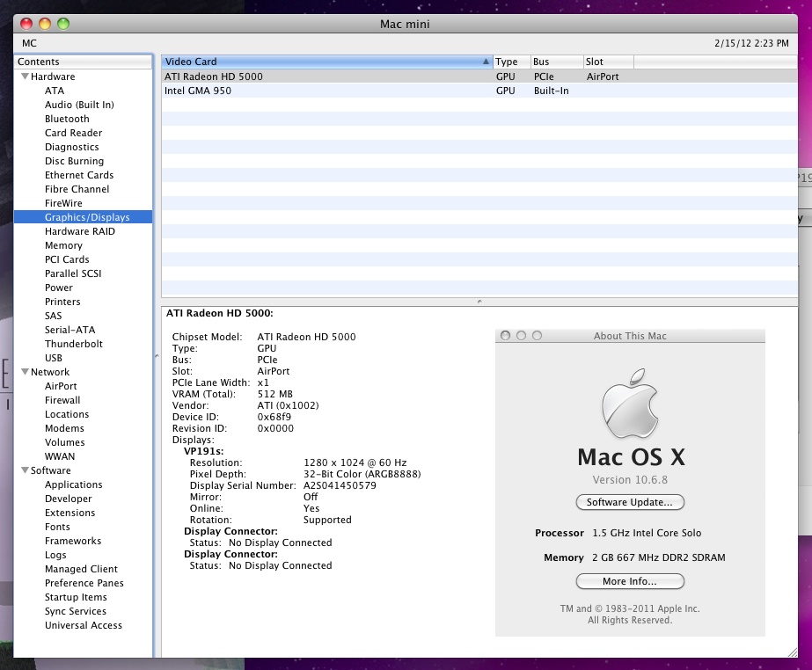Click the horizontal pane splitter handle

pos(479,301)
